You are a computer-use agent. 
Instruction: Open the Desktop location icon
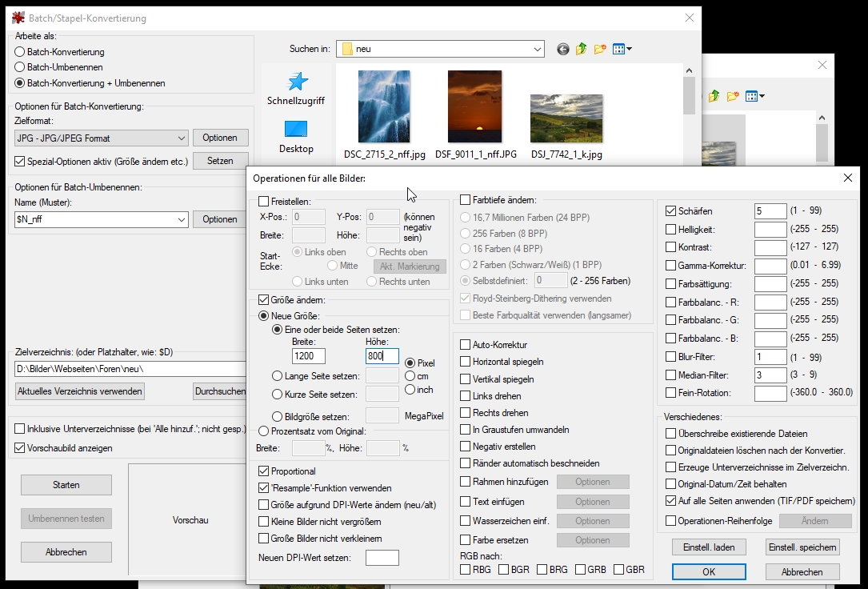[296, 137]
